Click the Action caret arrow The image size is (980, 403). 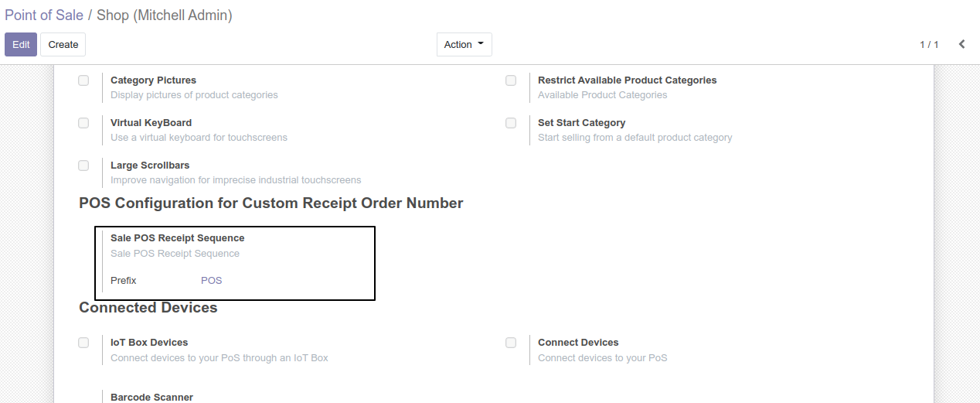click(x=481, y=44)
